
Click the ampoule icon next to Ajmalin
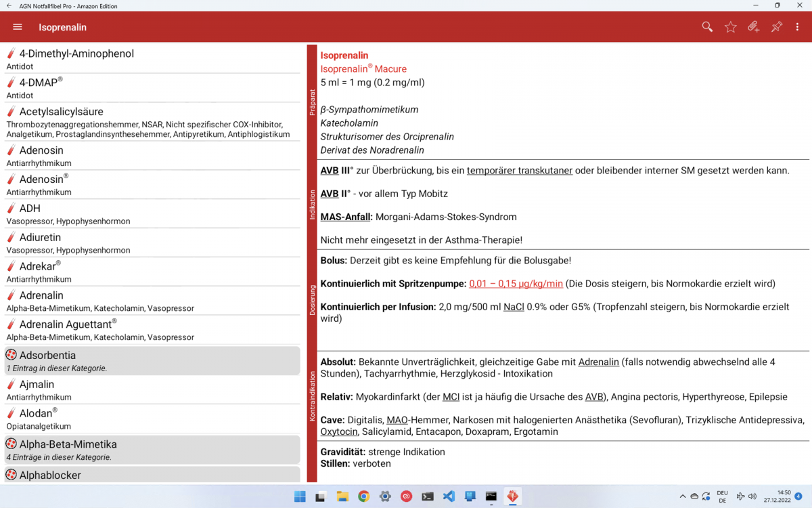click(x=12, y=385)
